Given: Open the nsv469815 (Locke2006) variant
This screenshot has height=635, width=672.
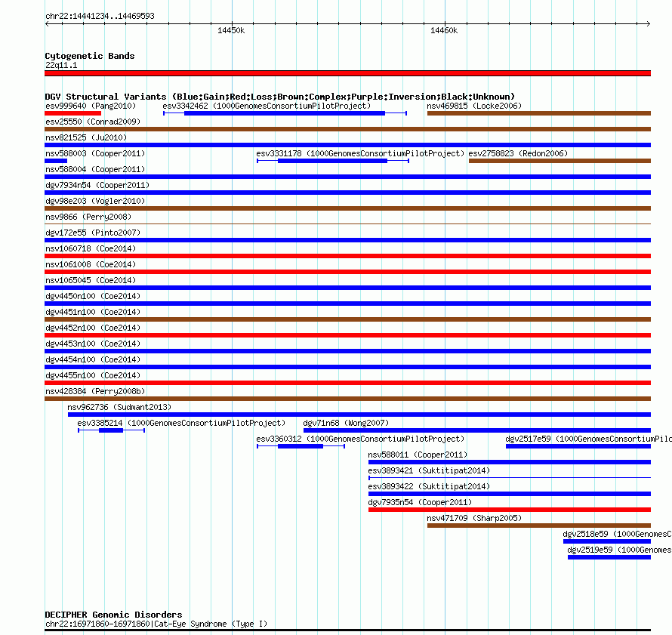Looking at the screenshot, I should point(474,106).
